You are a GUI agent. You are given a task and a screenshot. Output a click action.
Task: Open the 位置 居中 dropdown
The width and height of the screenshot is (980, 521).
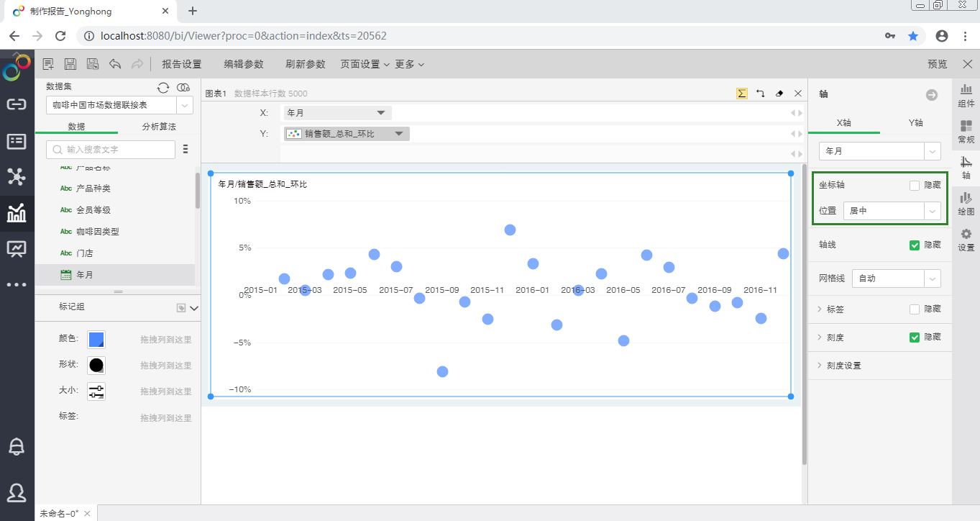point(892,211)
